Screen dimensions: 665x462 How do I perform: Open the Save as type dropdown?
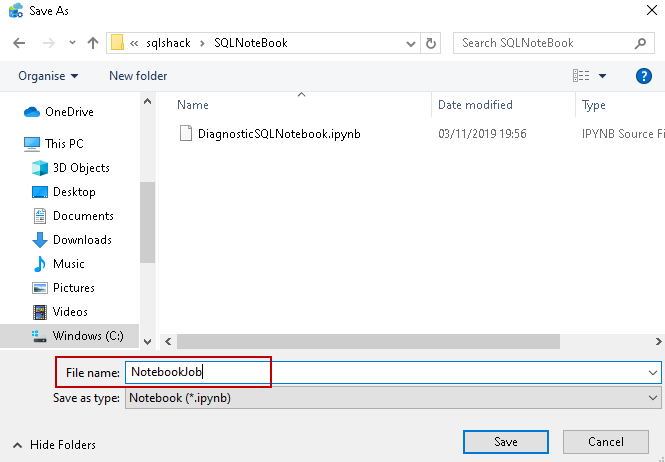(x=391, y=398)
